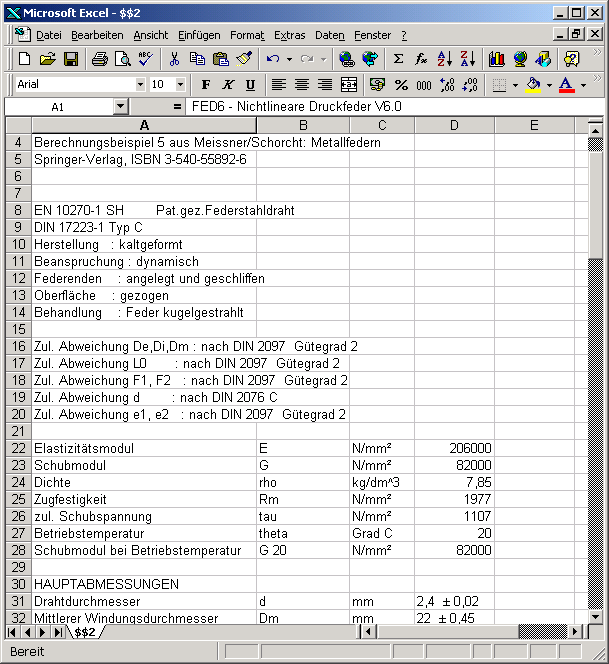
Task: Open the Web toolbar icon
Action: tap(370, 59)
